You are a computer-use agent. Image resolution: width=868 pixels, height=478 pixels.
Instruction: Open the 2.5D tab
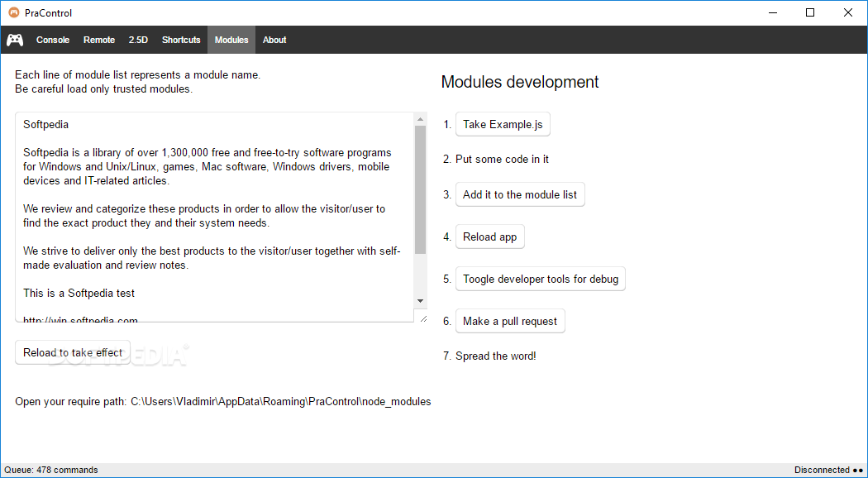point(138,40)
